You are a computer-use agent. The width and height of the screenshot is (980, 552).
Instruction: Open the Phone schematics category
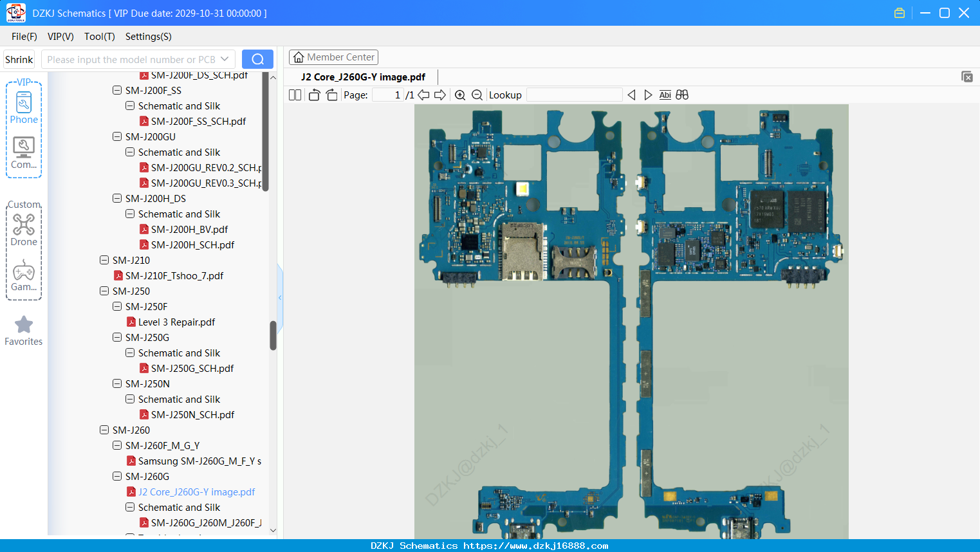point(24,108)
